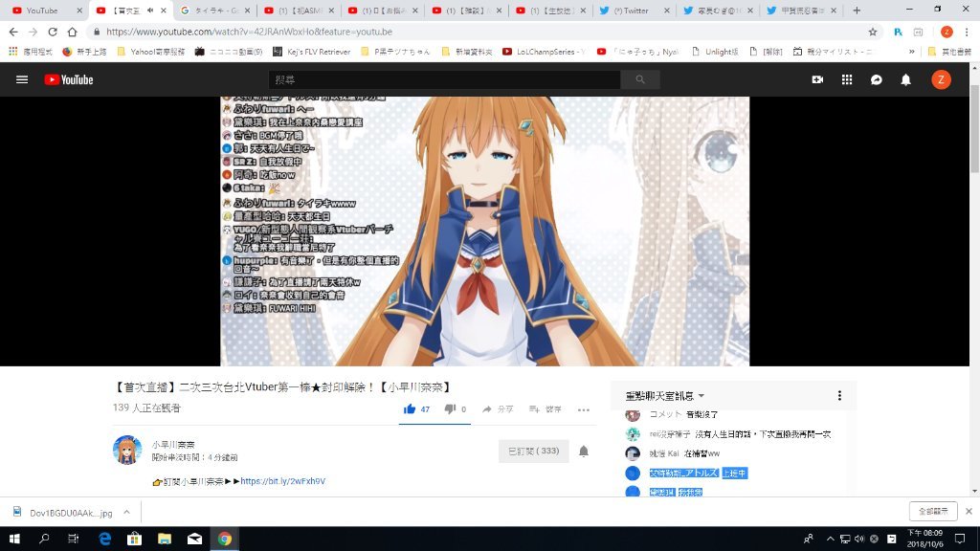Image resolution: width=980 pixels, height=551 pixels.
Task: Open YouTube messages speech bubble icon
Action: click(876, 80)
